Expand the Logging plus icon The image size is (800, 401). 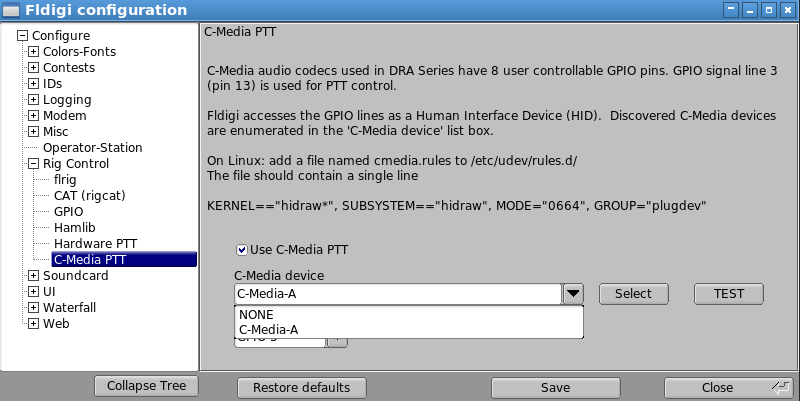[x=33, y=99]
